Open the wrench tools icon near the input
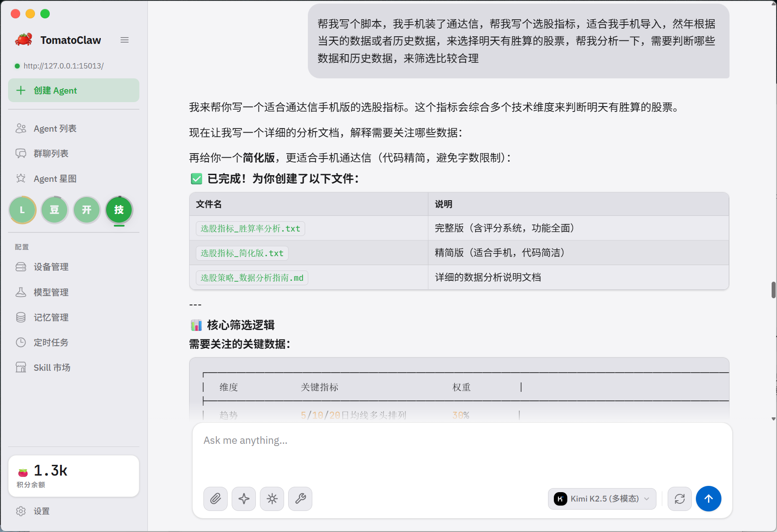This screenshot has height=532, width=777. click(300, 499)
